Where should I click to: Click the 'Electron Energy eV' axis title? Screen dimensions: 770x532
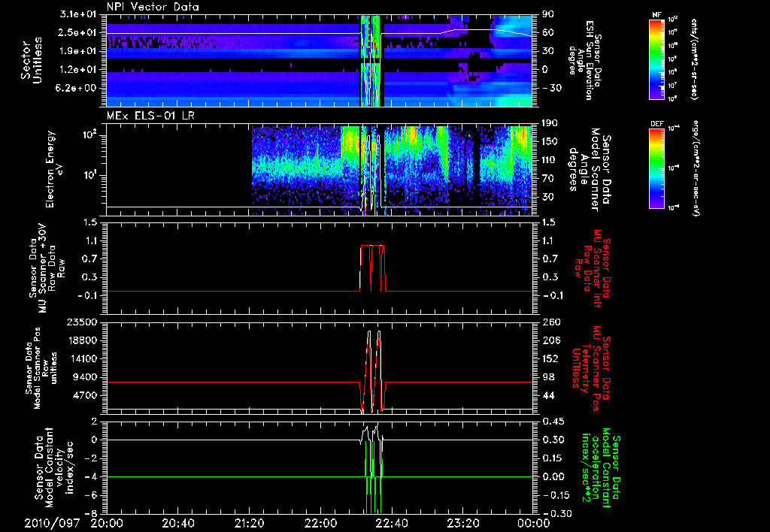click(54, 169)
